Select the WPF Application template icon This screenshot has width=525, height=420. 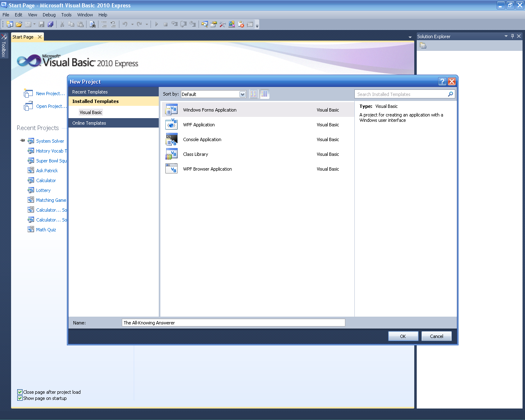point(171,125)
